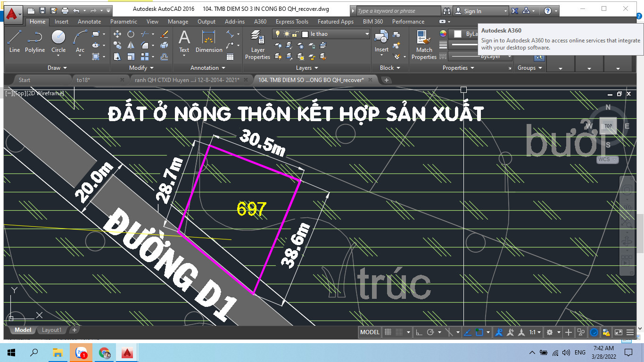This screenshot has height=362, width=644.
Task: Toggle hardware acceleration in status bar
Action: click(x=594, y=332)
